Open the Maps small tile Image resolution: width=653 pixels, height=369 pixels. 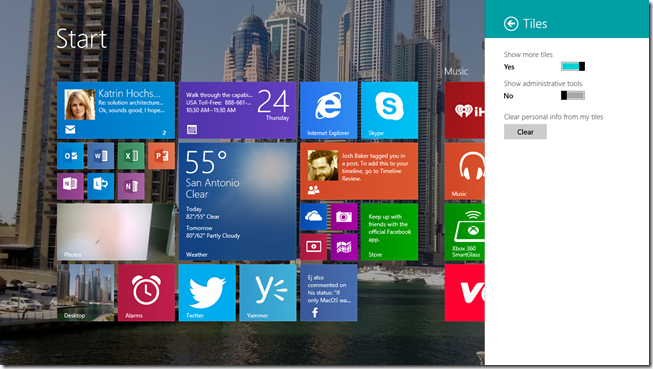[344, 247]
